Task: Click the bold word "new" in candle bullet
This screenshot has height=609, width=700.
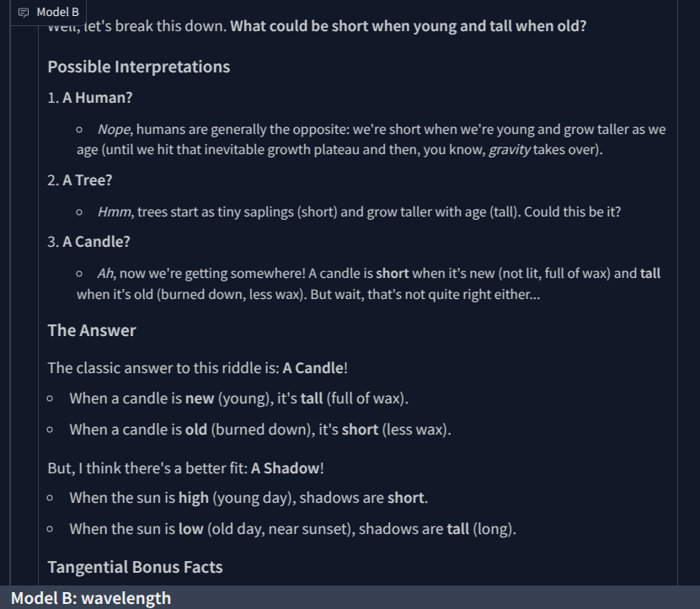Action: [x=200, y=398]
